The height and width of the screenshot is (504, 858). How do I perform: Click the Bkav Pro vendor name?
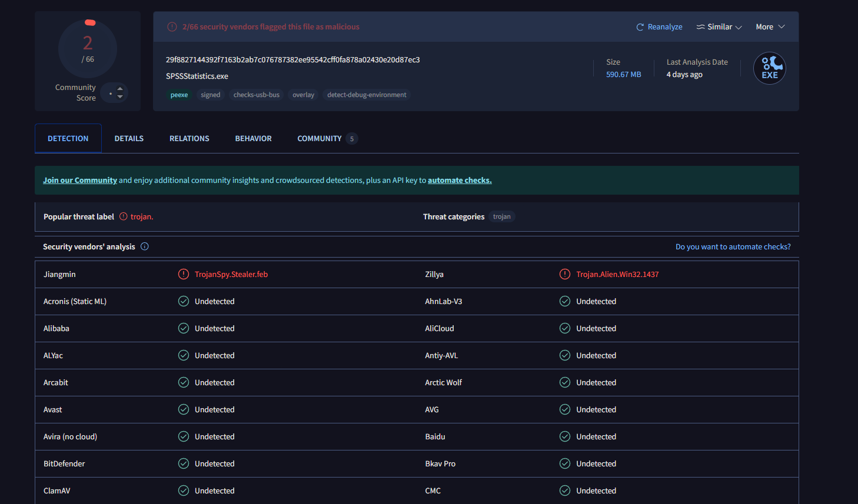[440, 463]
